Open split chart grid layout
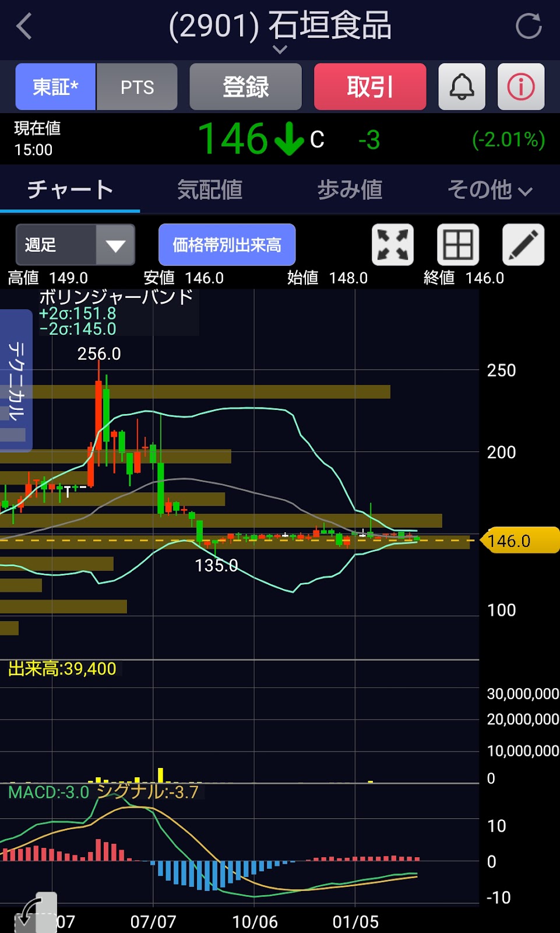The image size is (560, 933). (x=458, y=245)
